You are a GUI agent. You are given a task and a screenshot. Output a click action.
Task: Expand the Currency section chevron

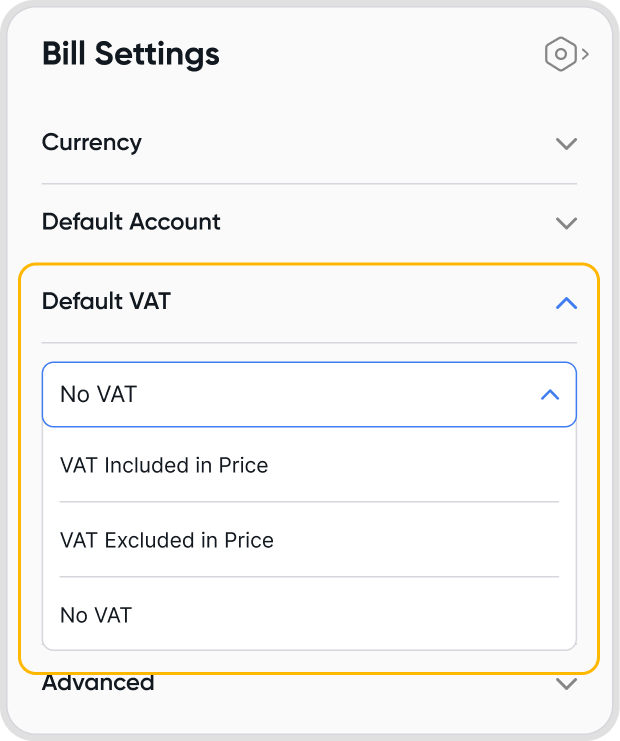click(566, 143)
